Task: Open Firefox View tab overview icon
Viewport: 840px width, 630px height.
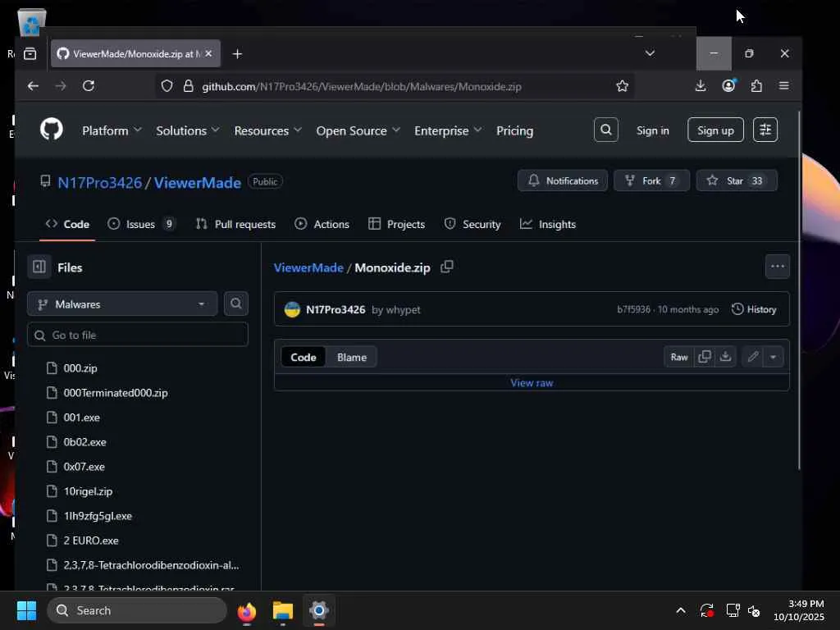Action: (30, 53)
